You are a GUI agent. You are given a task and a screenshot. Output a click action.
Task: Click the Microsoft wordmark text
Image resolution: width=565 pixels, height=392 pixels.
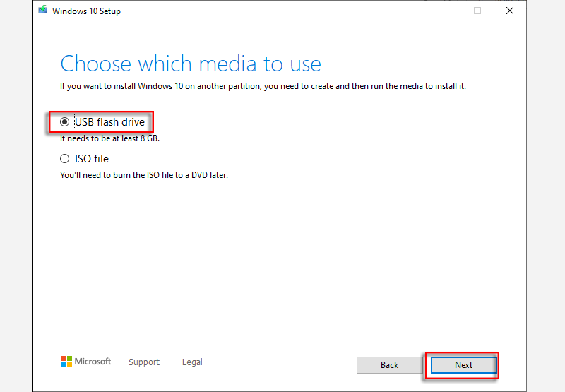tap(93, 362)
